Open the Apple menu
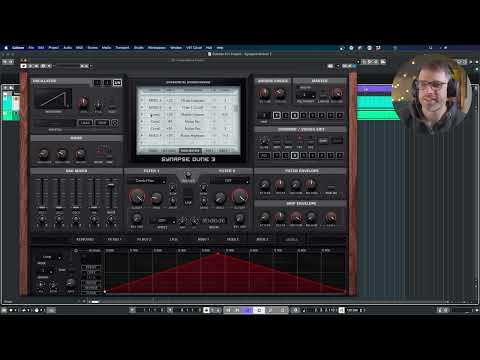The height and width of the screenshot is (360, 480). click(6, 48)
